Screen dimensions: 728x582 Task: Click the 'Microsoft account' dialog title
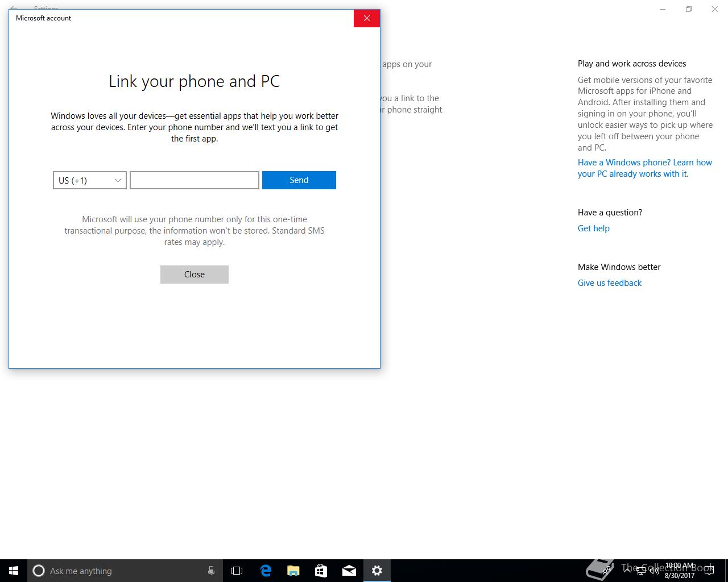(x=43, y=18)
